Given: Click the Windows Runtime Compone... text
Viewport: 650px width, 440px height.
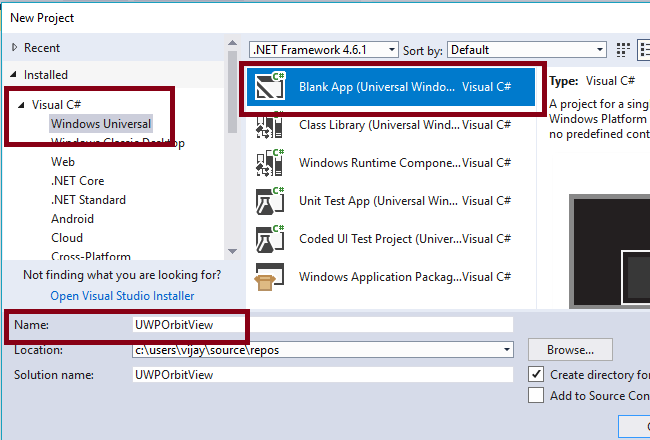Looking at the screenshot, I should pyautogui.click(x=380, y=163).
